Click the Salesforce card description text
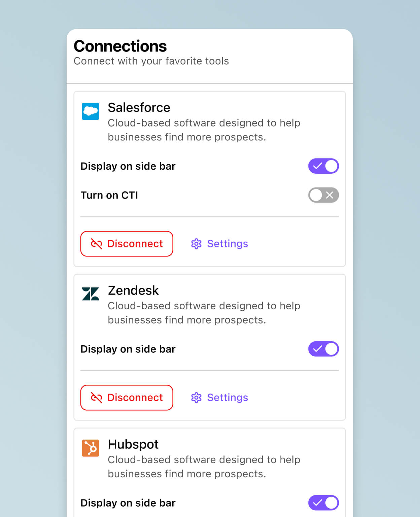This screenshot has height=517, width=420. pos(204,130)
